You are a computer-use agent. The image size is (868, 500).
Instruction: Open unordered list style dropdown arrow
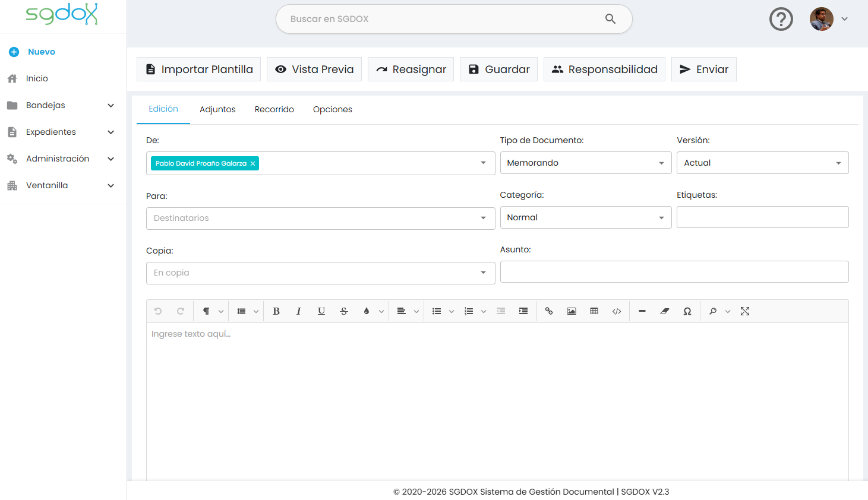coord(452,311)
